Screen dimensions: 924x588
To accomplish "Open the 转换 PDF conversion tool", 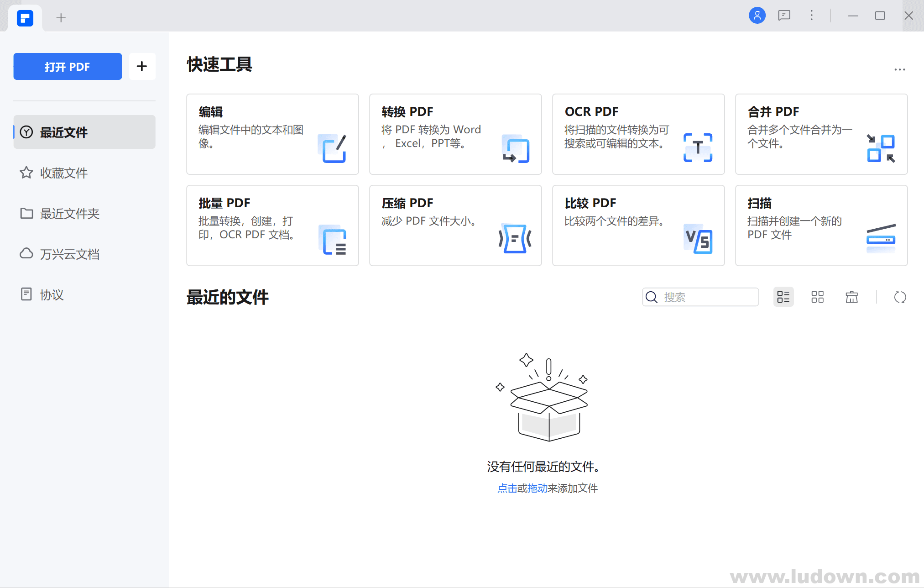I will click(x=455, y=134).
